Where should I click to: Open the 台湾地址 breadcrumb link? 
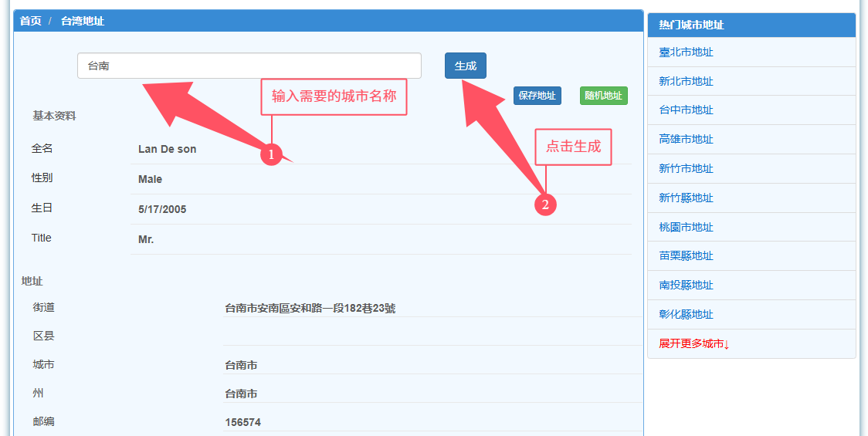83,21
